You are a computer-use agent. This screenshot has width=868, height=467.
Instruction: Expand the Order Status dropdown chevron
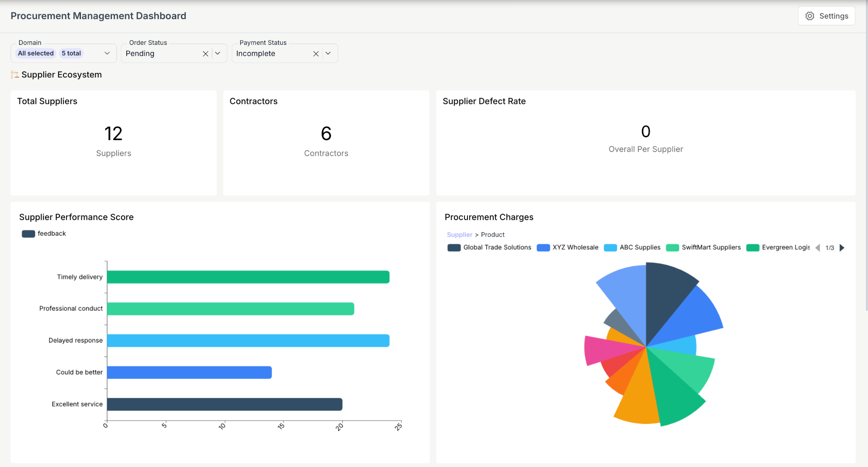click(218, 53)
